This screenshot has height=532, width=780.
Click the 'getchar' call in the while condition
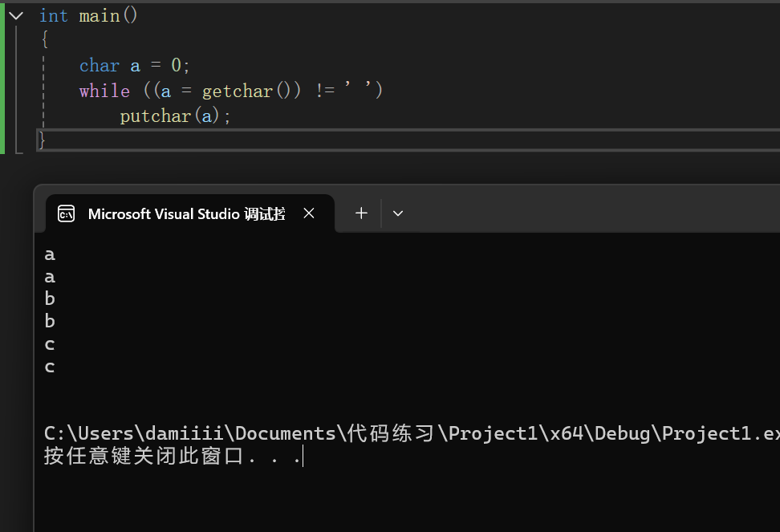pos(238,91)
